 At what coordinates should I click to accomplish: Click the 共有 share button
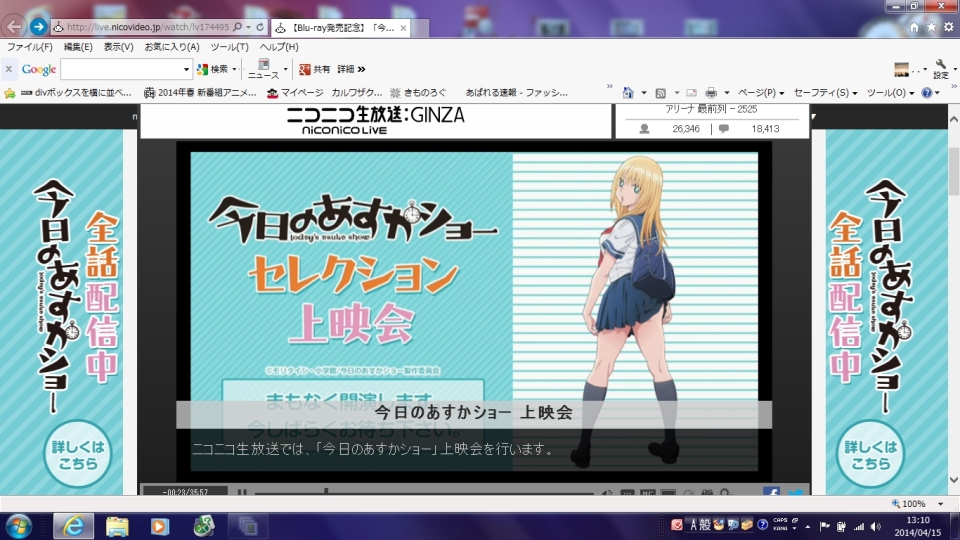point(314,69)
